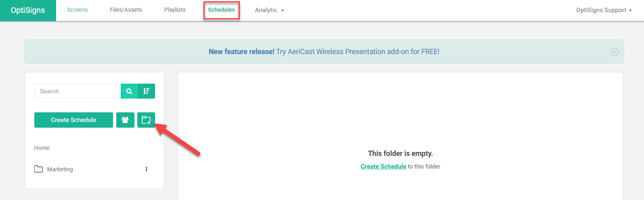Click the OptiSigns logo
The width and height of the screenshot is (644, 200).
(28, 10)
